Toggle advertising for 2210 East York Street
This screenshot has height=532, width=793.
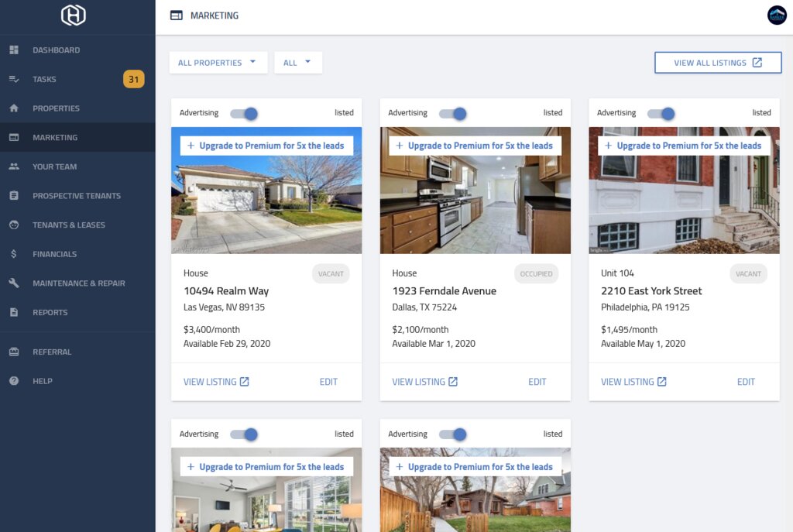[x=661, y=113]
